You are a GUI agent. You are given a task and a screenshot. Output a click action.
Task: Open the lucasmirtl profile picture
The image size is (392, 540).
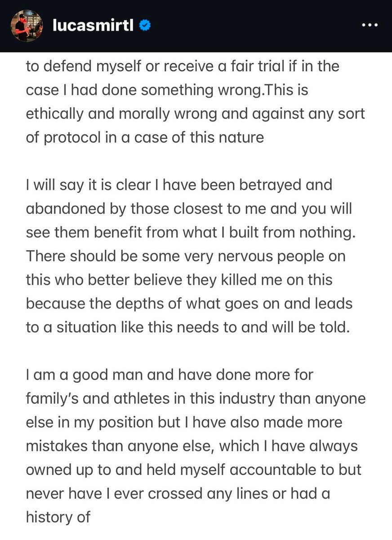[x=27, y=26]
